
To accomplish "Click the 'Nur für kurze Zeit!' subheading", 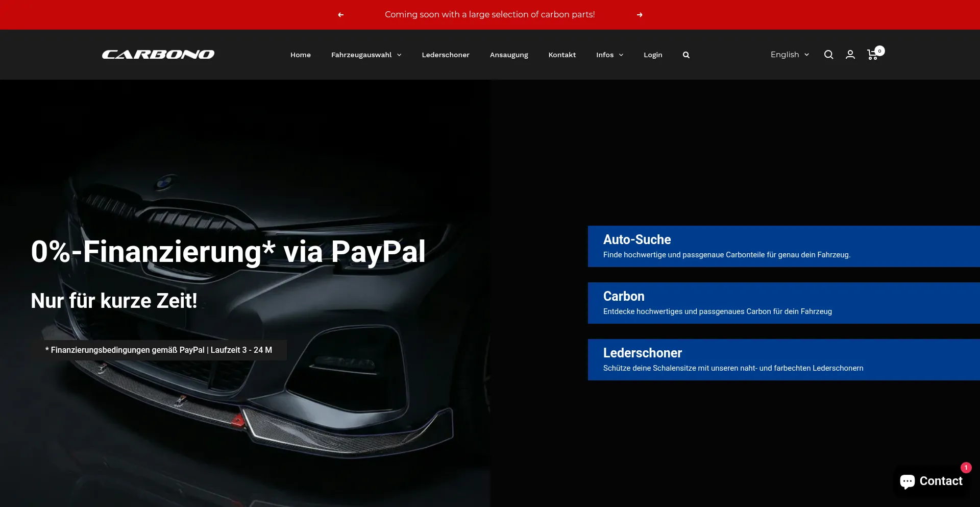I will click(114, 301).
